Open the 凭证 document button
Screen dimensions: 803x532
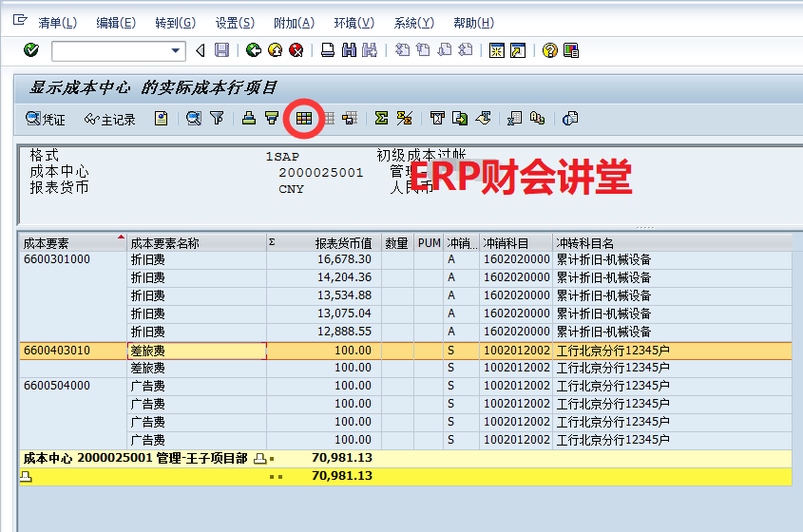[x=46, y=119]
